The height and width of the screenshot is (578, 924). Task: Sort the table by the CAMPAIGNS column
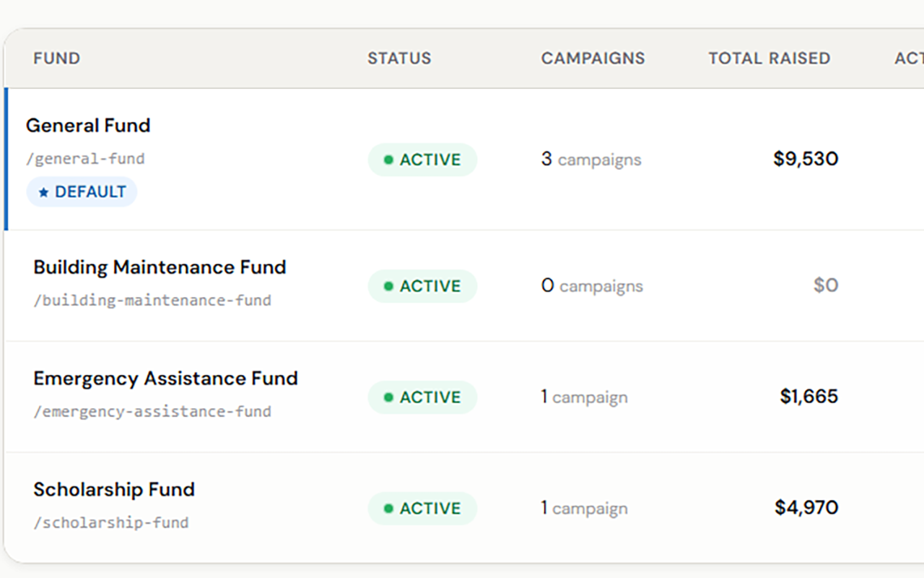pos(592,59)
